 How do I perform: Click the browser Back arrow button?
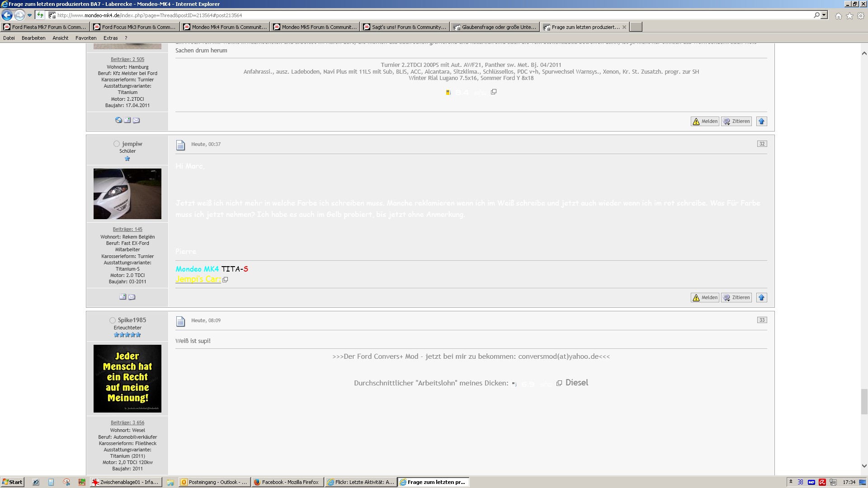[7, 15]
